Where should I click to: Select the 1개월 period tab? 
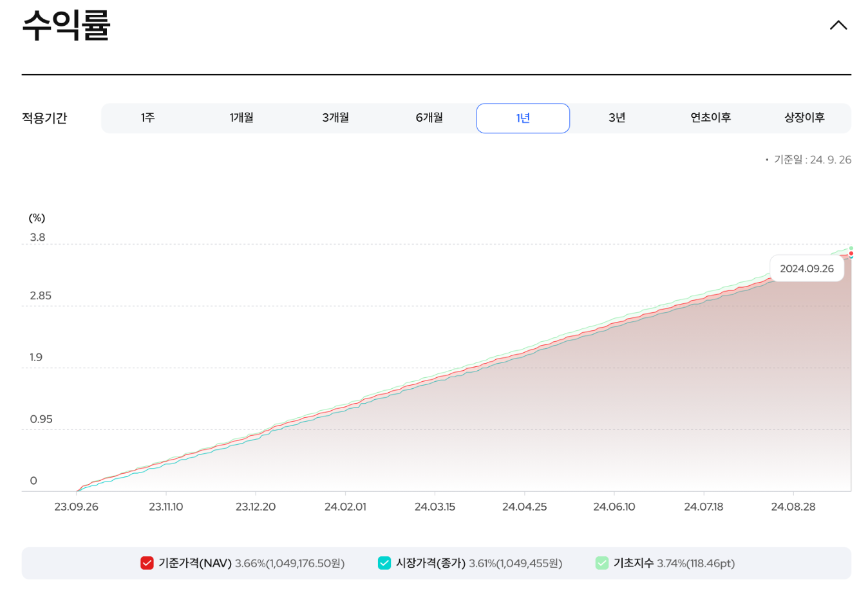(x=241, y=118)
